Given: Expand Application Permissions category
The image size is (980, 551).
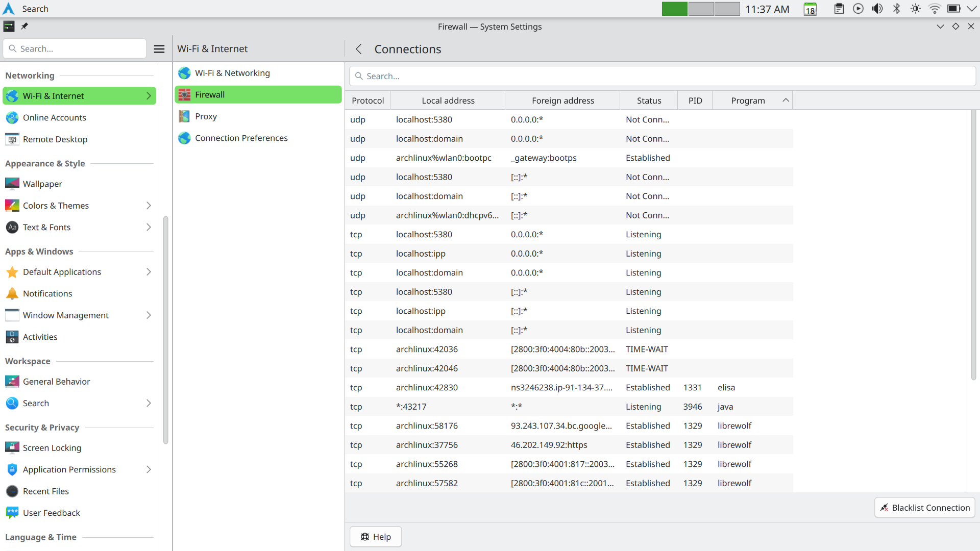Looking at the screenshot, I should 149,469.
